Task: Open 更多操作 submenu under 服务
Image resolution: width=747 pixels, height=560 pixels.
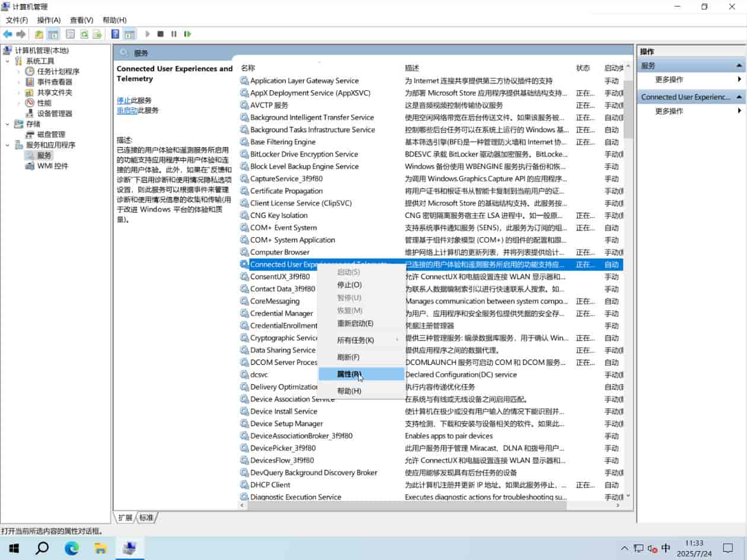Action: coord(691,79)
